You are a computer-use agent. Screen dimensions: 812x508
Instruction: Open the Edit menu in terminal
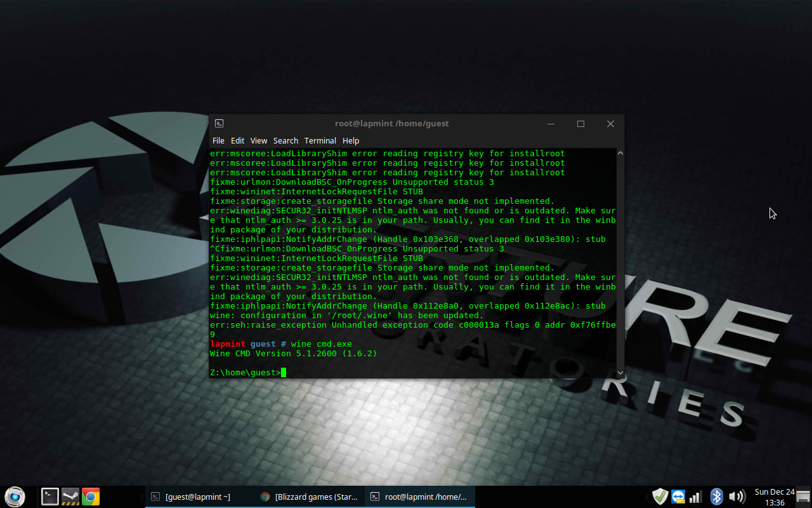[237, 140]
